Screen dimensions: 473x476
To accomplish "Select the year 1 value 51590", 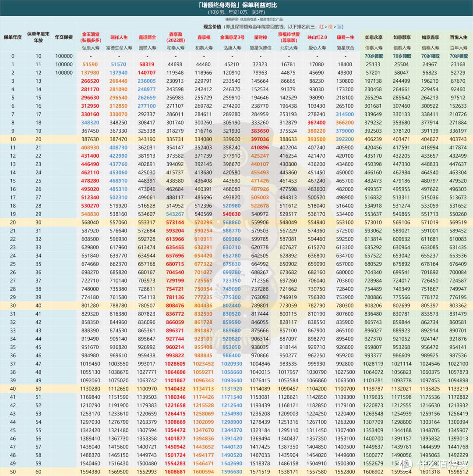I will coord(90,64).
